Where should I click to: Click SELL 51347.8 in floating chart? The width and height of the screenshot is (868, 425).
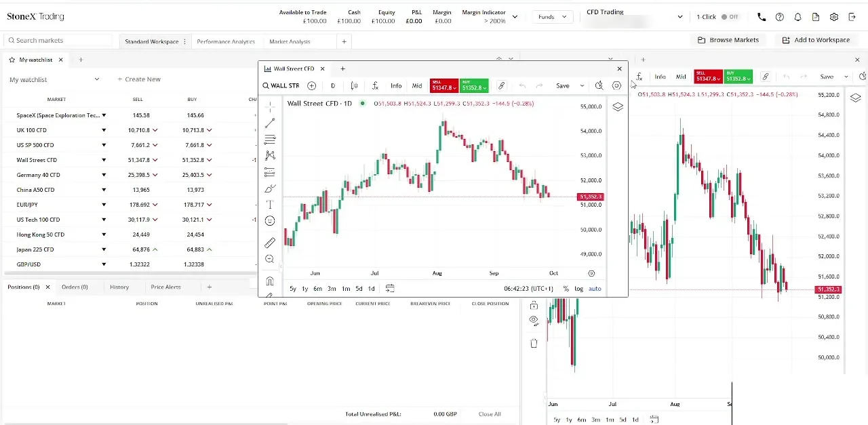444,85
